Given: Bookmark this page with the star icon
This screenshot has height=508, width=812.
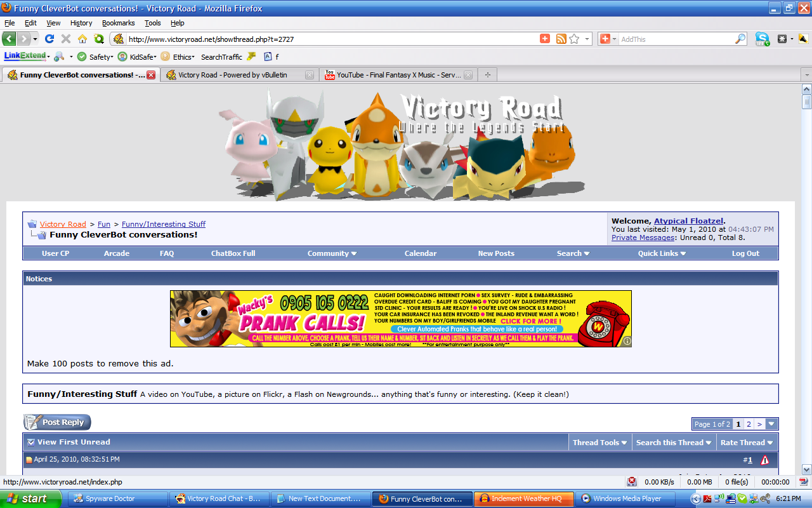Looking at the screenshot, I should click(574, 39).
